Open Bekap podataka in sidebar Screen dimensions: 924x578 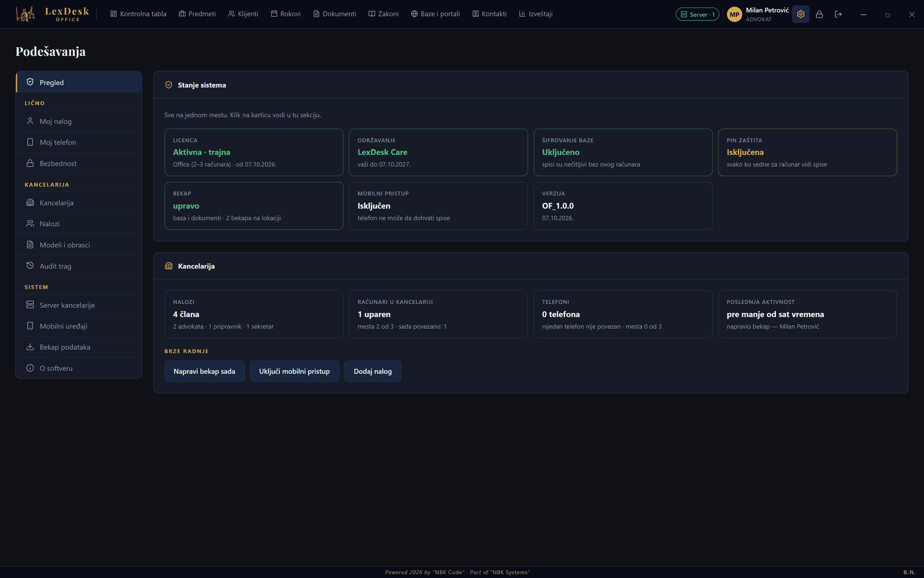click(x=79, y=347)
